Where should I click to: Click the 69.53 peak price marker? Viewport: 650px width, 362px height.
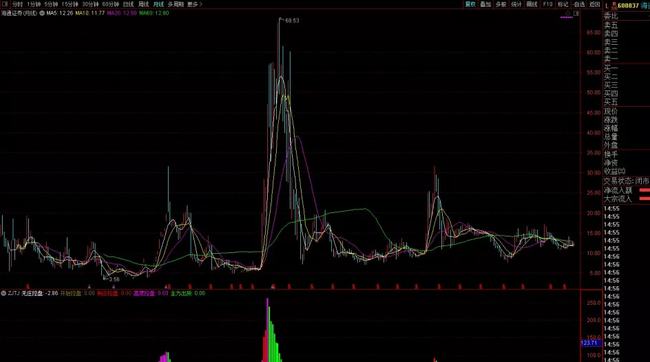(x=292, y=20)
